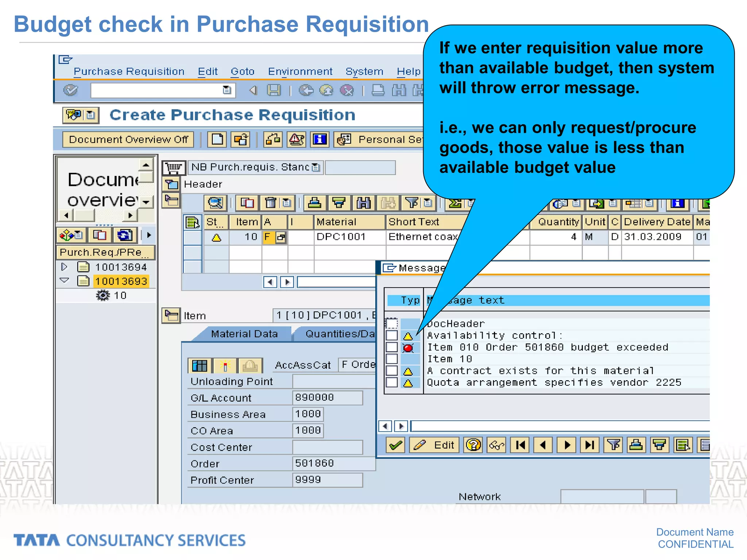
Task: Click the blue information icon beside Personal Settings
Action: click(x=320, y=139)
